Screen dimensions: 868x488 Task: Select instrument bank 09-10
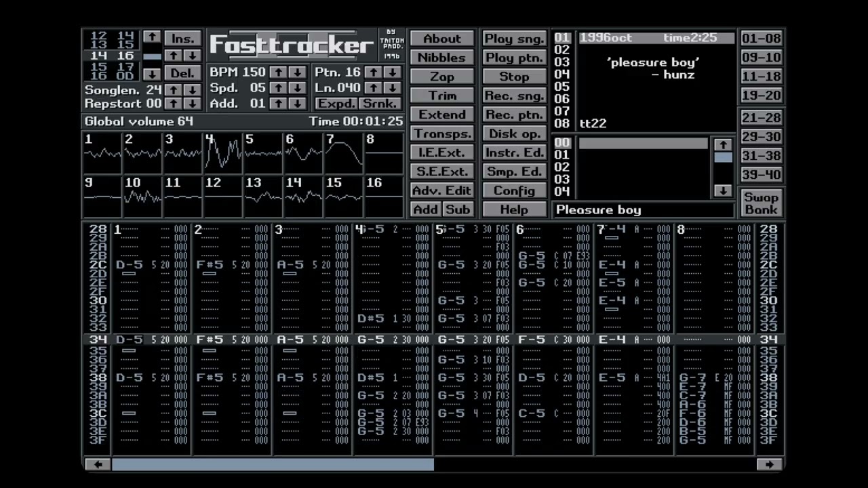[x=762, y=58]
